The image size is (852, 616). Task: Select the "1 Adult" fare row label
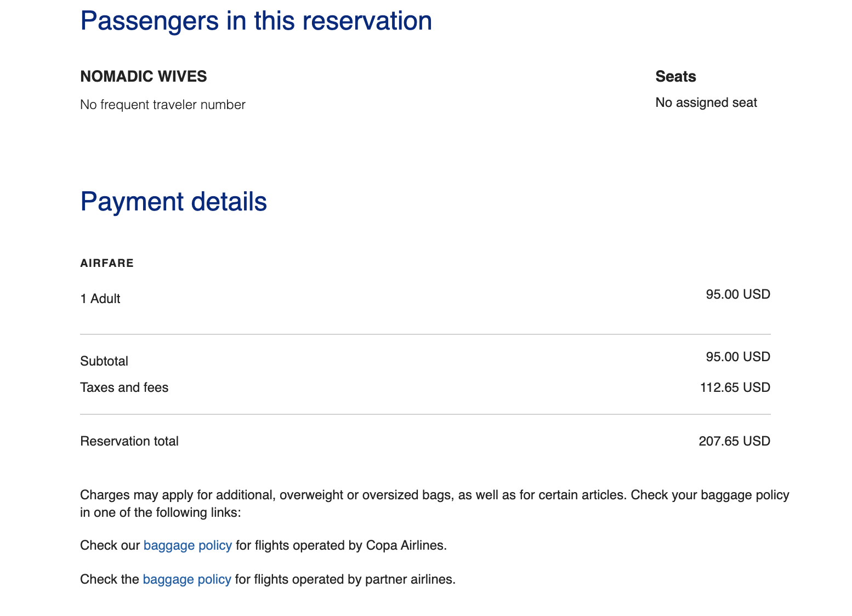coord(100,299)
